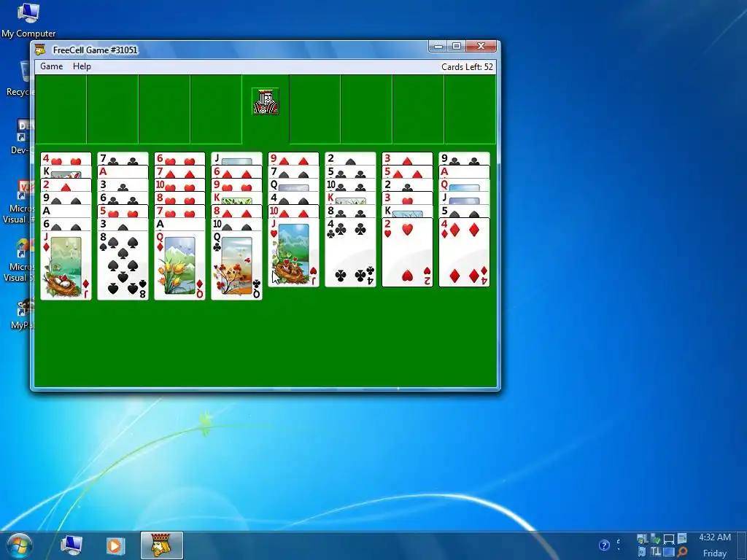Select the 2 of Hearts card
This screenshot has height=560, width=747.
click(x=407, y=252)
